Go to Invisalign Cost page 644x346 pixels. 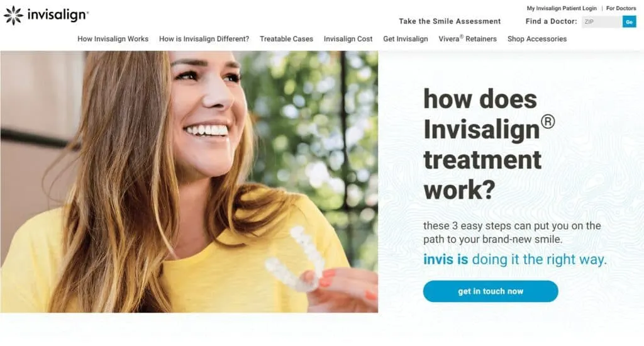(x=348, y=38)
